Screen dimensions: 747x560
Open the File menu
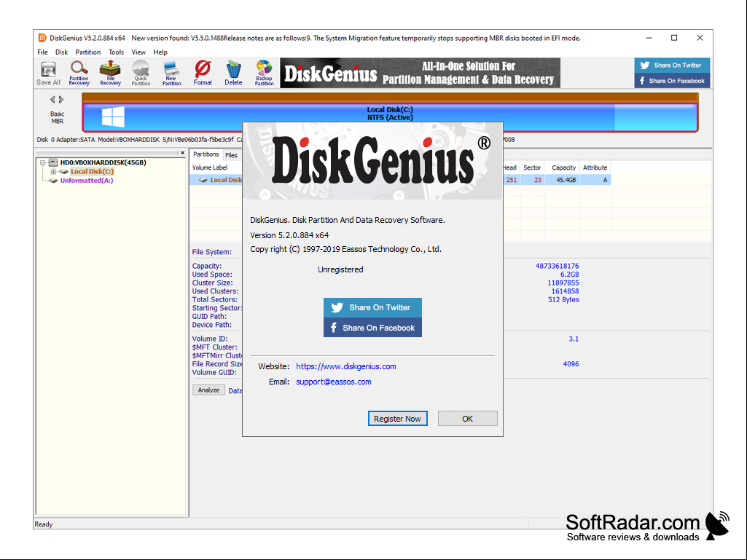[x=42, y=52]
